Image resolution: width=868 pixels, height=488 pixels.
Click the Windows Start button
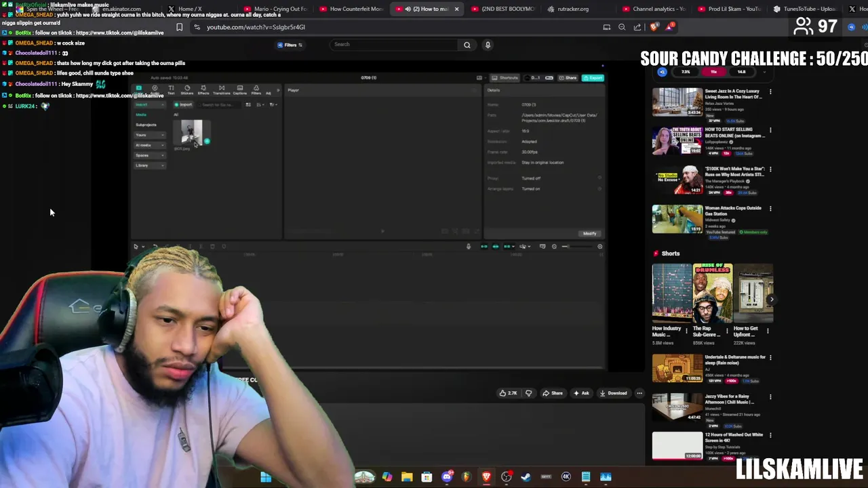tap(266, 477)
